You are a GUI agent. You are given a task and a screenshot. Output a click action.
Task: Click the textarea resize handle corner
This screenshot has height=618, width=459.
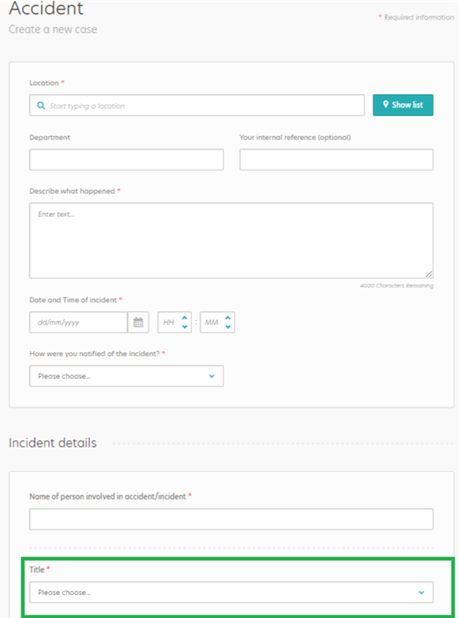[x=429, y=274]
